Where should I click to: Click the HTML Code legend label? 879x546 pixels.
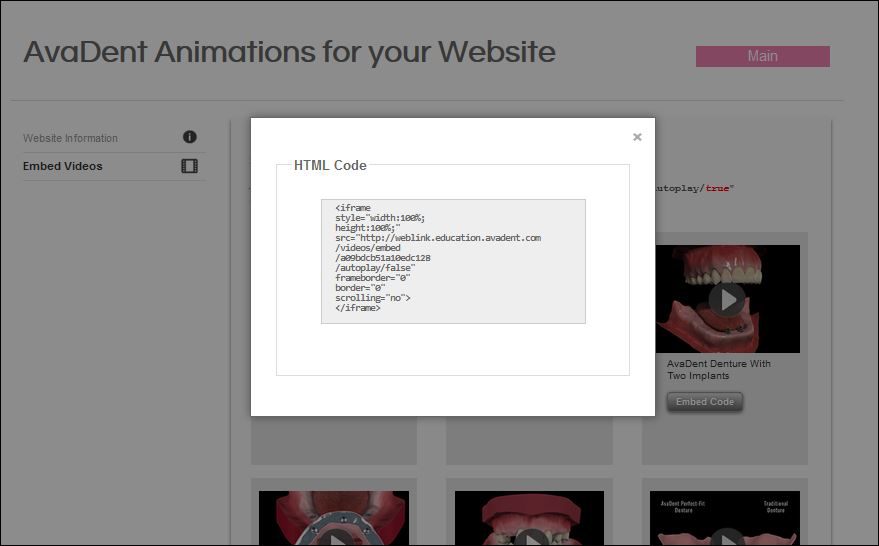point(330,165)
